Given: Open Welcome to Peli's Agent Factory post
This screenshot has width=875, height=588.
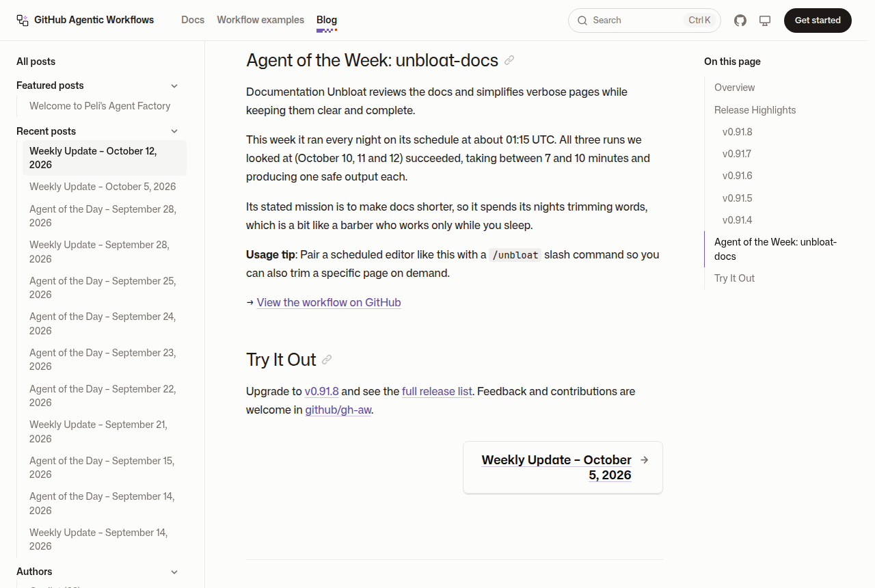Looking at the screenshot, I should click(x=100, y=106).
